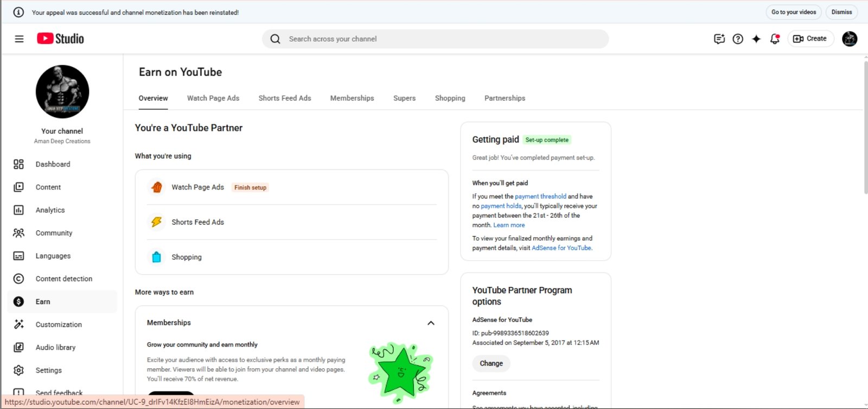Switch to the Watch Page Ads tab

tap(213, 98)
